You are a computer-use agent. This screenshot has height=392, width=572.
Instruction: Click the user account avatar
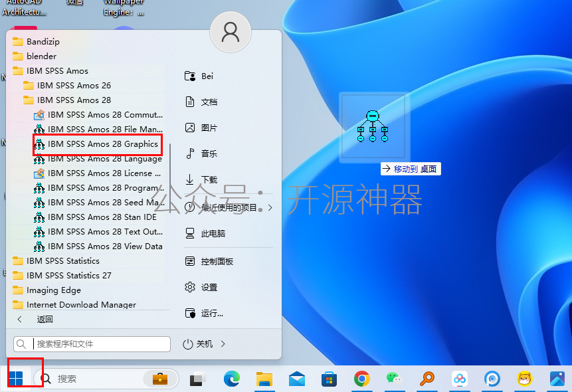(x=231, y=32)
